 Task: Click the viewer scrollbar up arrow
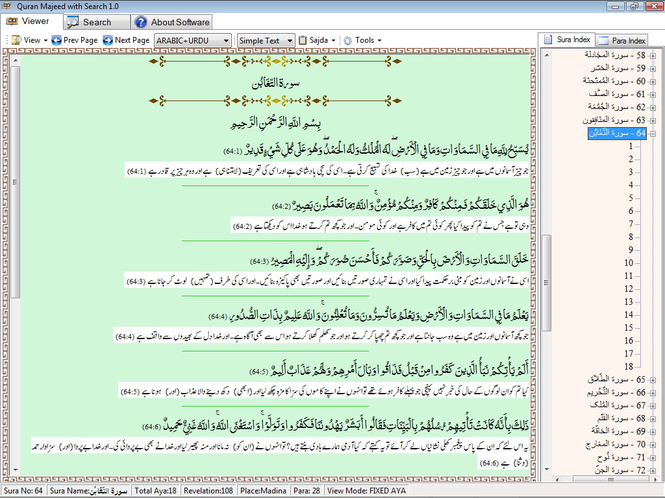pyautogui.click(x=16, y=61)
